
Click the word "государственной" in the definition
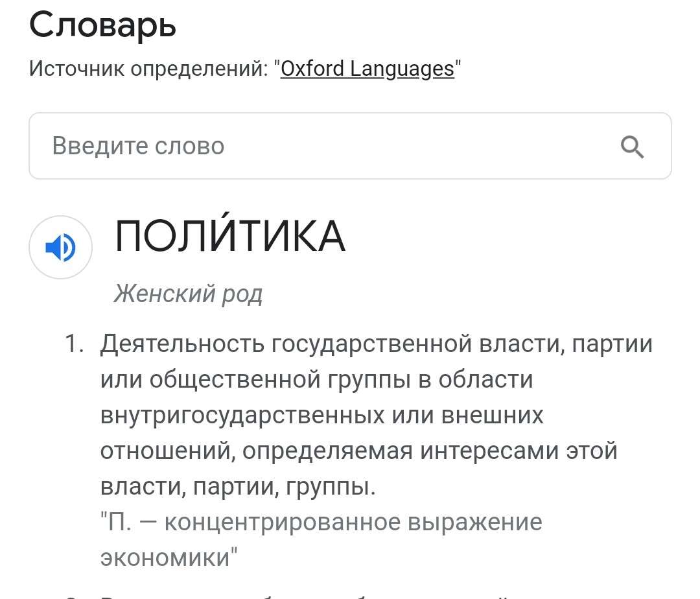click(370, 344)
